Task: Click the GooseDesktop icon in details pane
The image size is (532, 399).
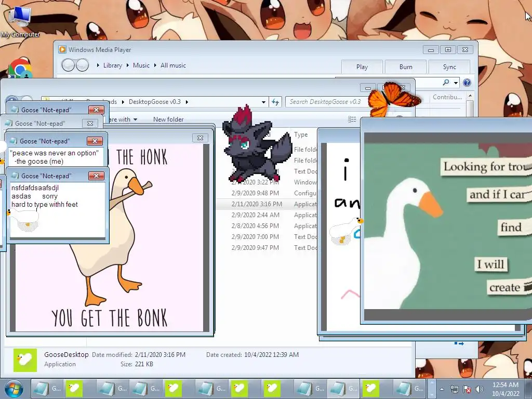Action: pos(25,360)
